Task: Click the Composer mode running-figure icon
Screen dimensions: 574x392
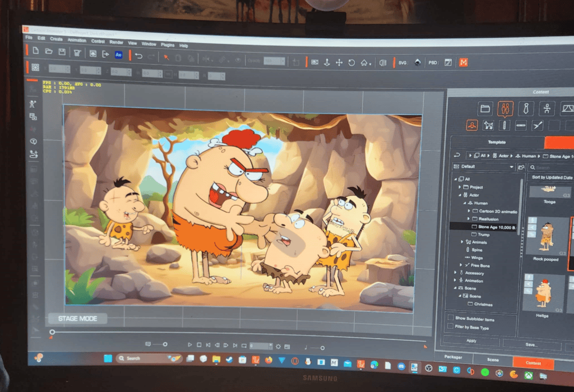Action: click(33, 104)
